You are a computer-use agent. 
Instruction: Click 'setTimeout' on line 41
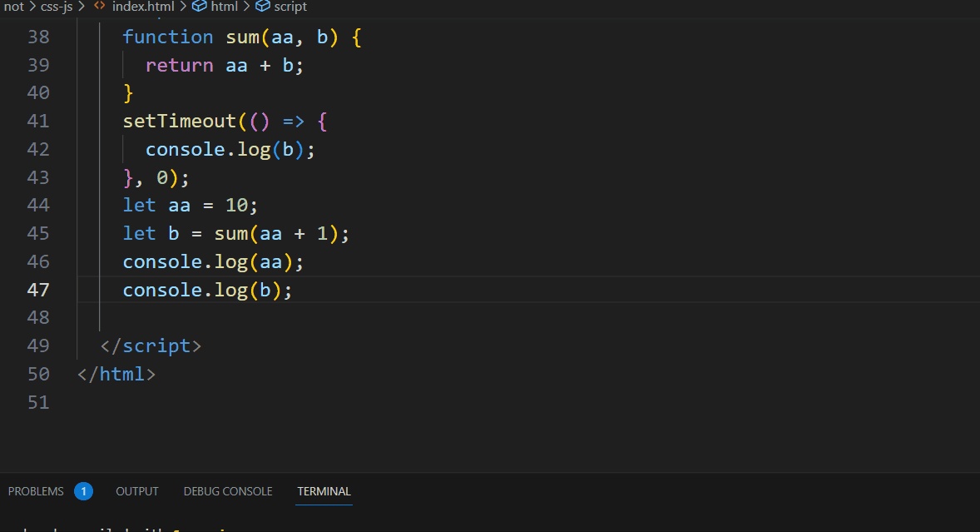pos(180,121)
